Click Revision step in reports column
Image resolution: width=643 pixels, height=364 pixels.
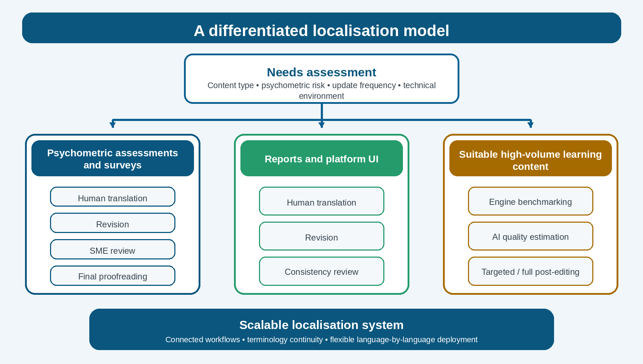point(321,236)
